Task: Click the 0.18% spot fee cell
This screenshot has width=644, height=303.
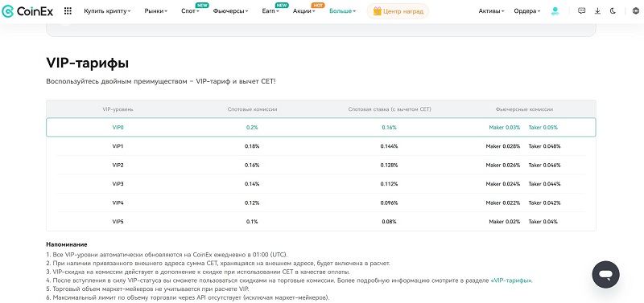Action: point(252,146)
